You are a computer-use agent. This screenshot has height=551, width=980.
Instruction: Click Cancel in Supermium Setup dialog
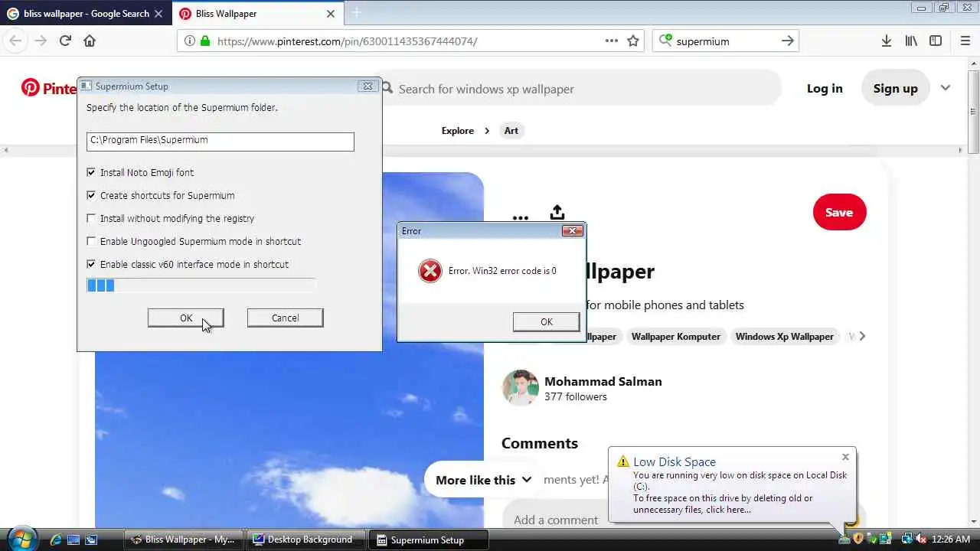coord(285,318)
